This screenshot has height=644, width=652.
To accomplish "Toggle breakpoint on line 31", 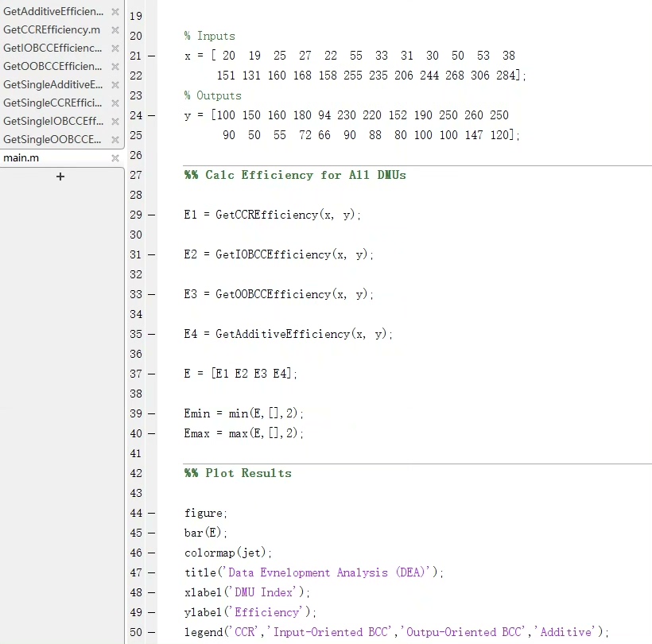I will (x=151, y=255).
